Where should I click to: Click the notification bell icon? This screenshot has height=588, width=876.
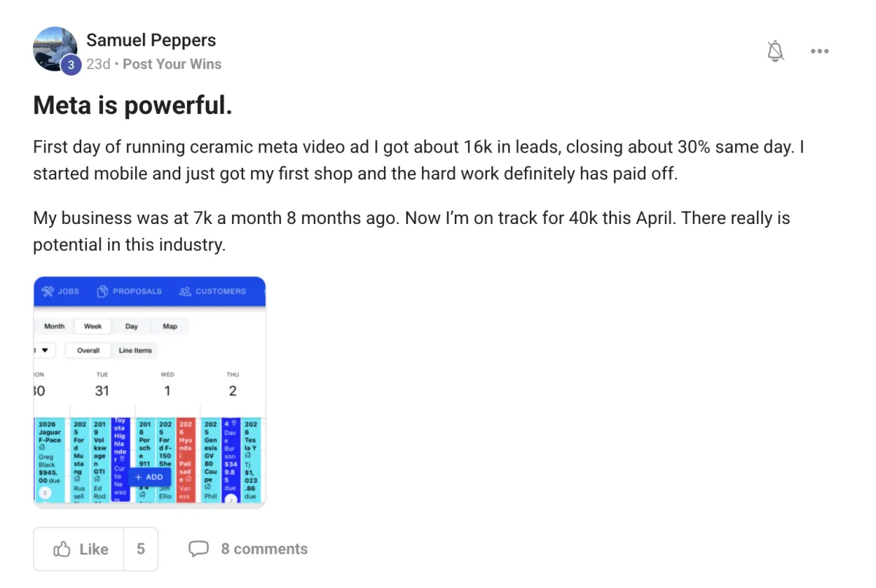point(775,51)
